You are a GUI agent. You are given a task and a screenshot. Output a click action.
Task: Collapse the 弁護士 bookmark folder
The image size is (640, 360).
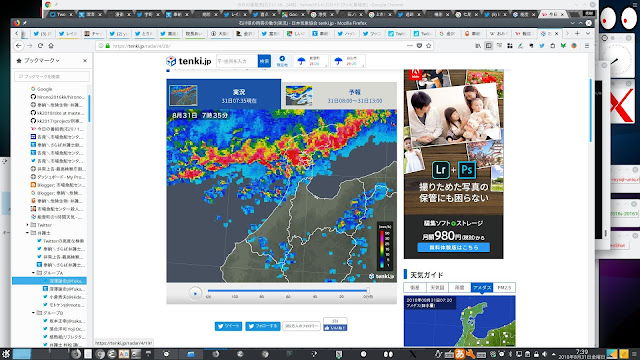coord(28,233)
